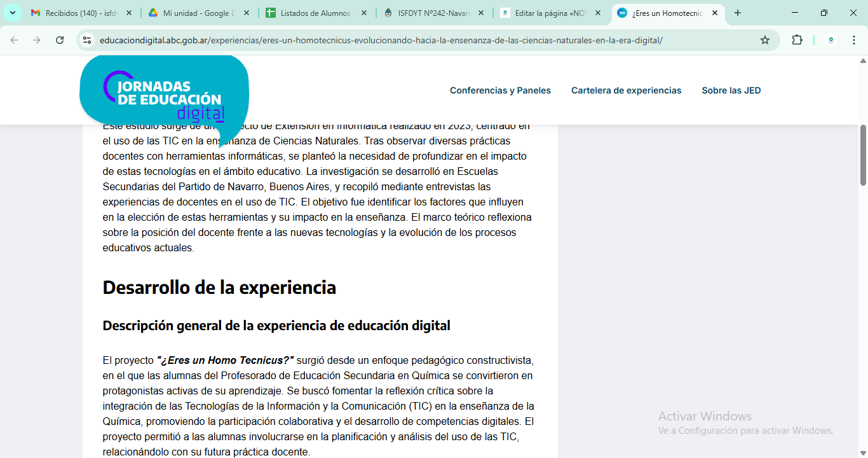Image resolution: width=868 pixels, height=458 pixels.
Task: Open Sobre las JED menu
Action: click(731, 90)
